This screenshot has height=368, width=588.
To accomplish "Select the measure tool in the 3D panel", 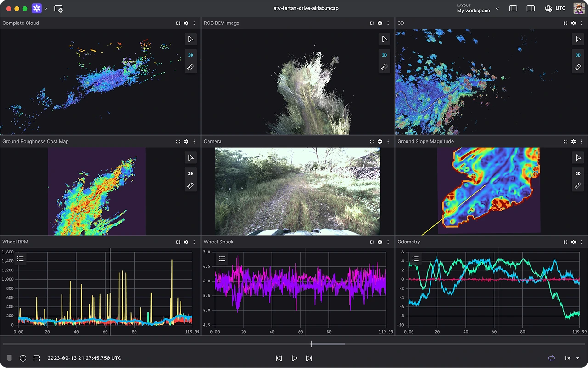I will (578, 67).
